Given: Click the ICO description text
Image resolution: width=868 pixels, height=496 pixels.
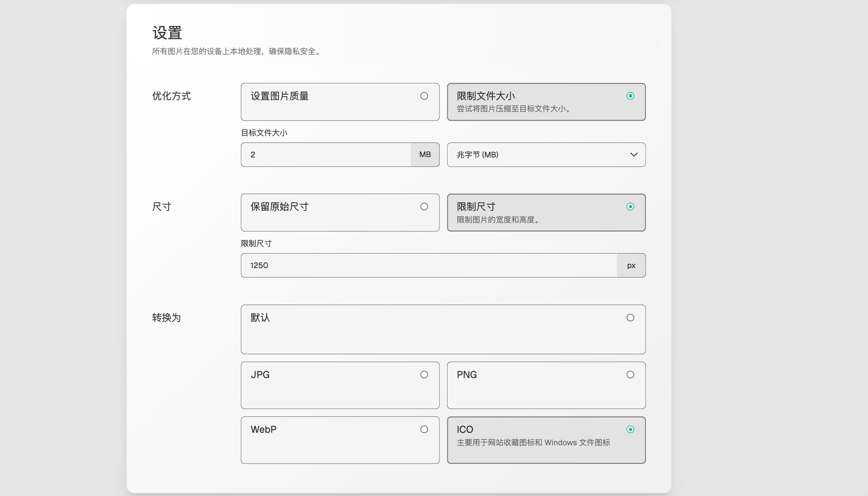Looking at the screenshot, I should (x=533, y=443).
